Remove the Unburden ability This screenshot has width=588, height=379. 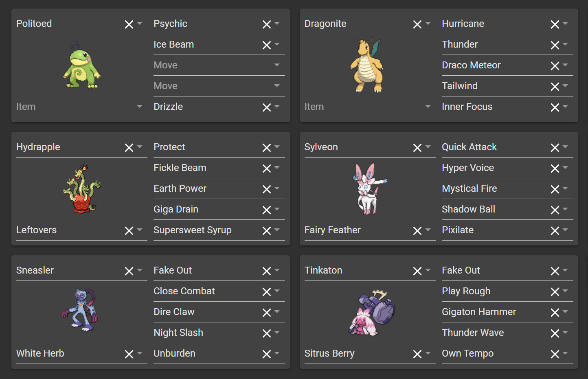click(267, 354)
